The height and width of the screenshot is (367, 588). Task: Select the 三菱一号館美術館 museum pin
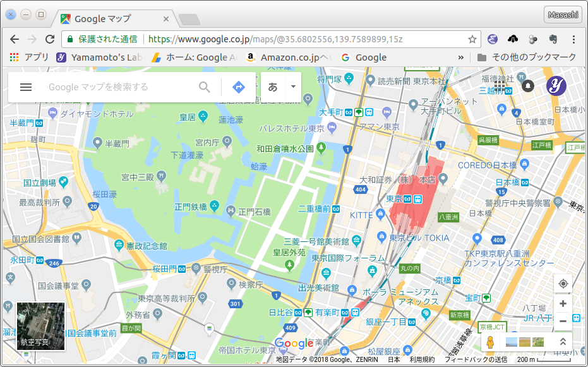click(356, 240)
